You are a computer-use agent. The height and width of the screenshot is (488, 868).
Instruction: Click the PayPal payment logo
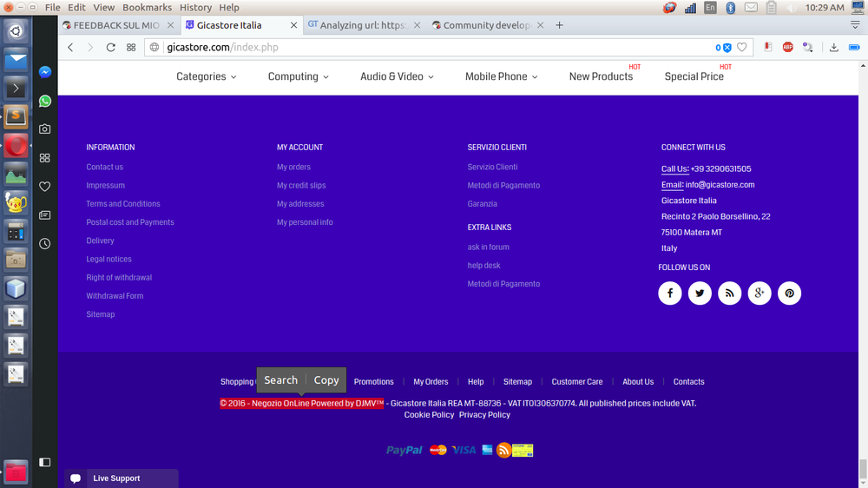(x=404, y=451)
